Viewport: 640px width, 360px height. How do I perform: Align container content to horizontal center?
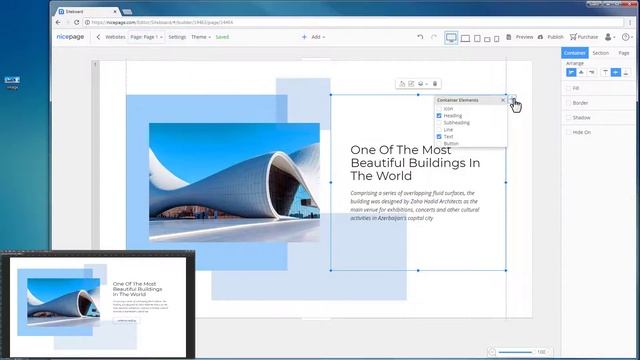click(581, 72)
